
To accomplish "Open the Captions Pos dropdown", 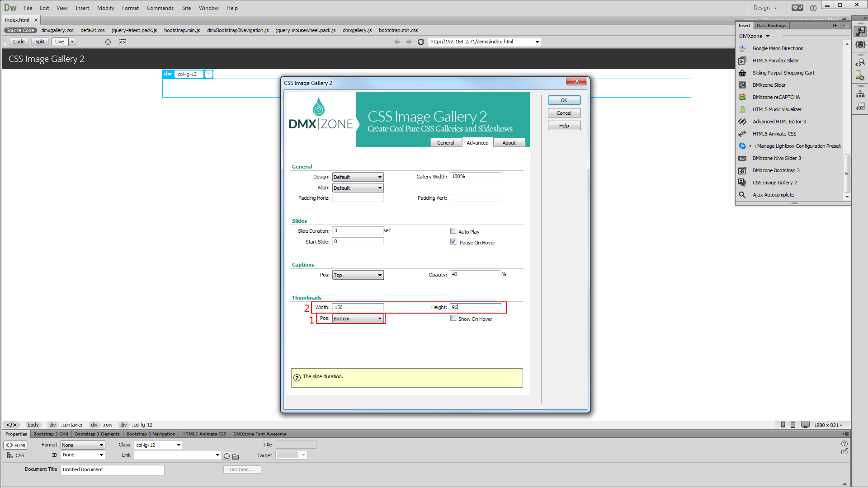I will [358, 275].
